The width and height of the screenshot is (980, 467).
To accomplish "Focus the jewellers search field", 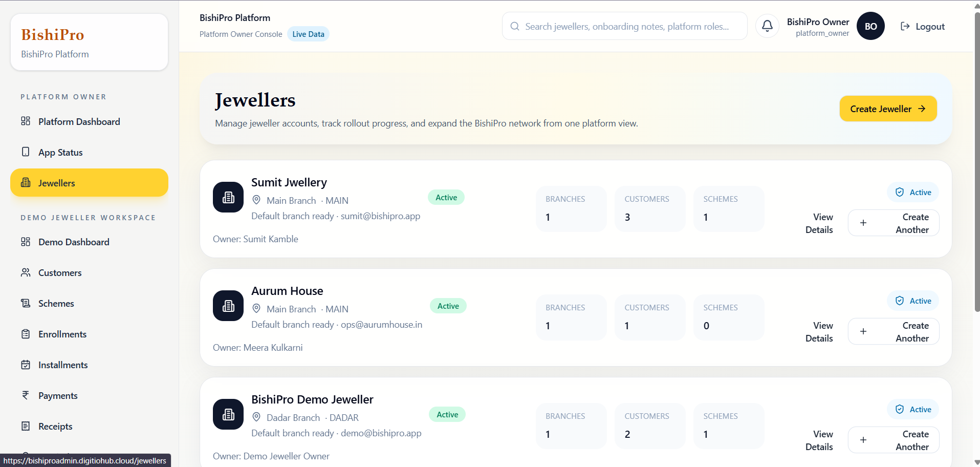I will click(624, 26).
